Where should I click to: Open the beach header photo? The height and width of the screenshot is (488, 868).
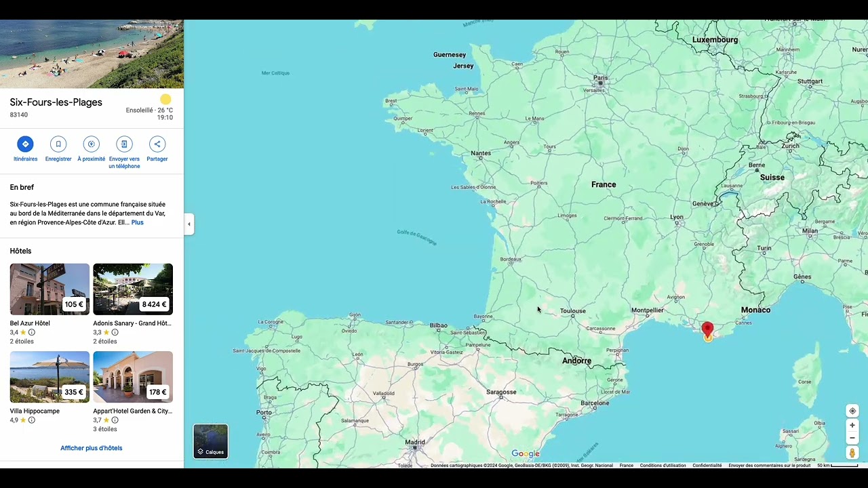point(92,54)
